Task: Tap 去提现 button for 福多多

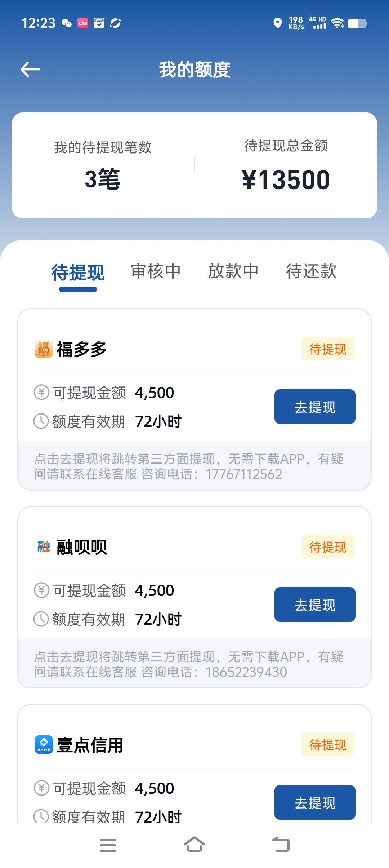Action: (x=315, y=407)
